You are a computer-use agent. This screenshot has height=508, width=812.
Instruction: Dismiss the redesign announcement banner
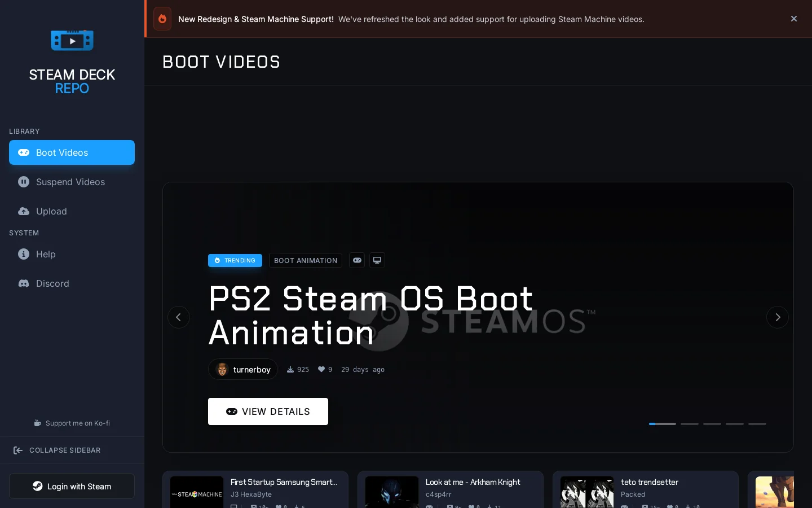pos(794,19)
